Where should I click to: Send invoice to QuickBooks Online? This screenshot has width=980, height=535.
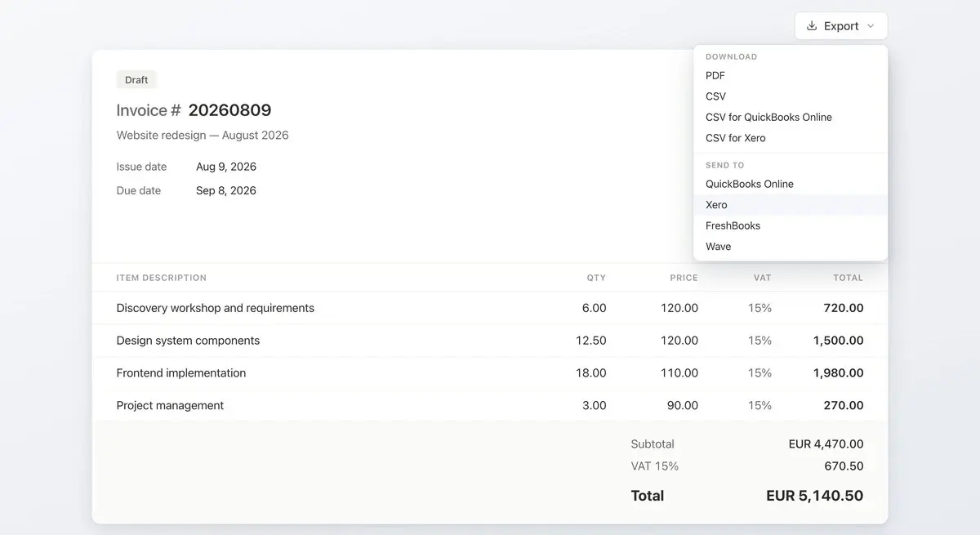(x=791, y=184)
